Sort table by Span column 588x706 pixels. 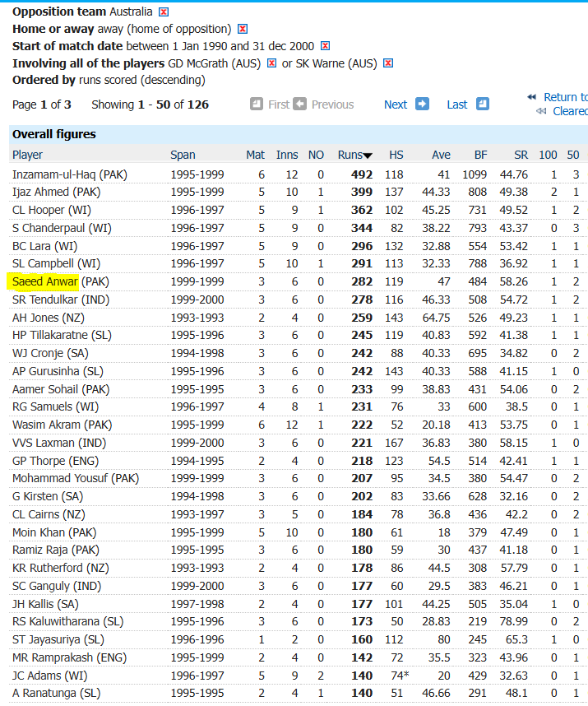[x=183, y=155]
